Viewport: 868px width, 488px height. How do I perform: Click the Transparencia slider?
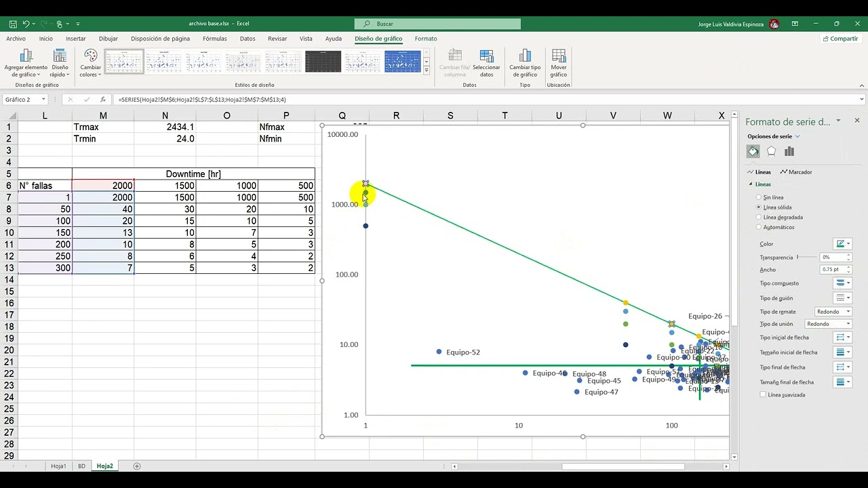click(807, 258)
